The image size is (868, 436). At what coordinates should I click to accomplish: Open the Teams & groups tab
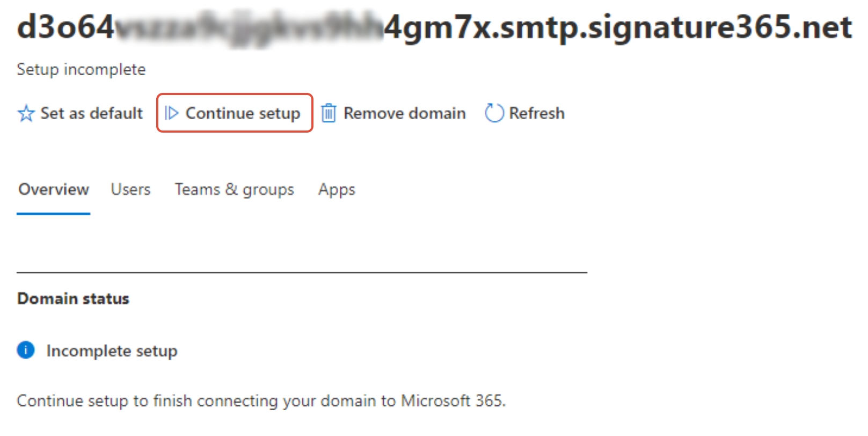coord(235,190)
